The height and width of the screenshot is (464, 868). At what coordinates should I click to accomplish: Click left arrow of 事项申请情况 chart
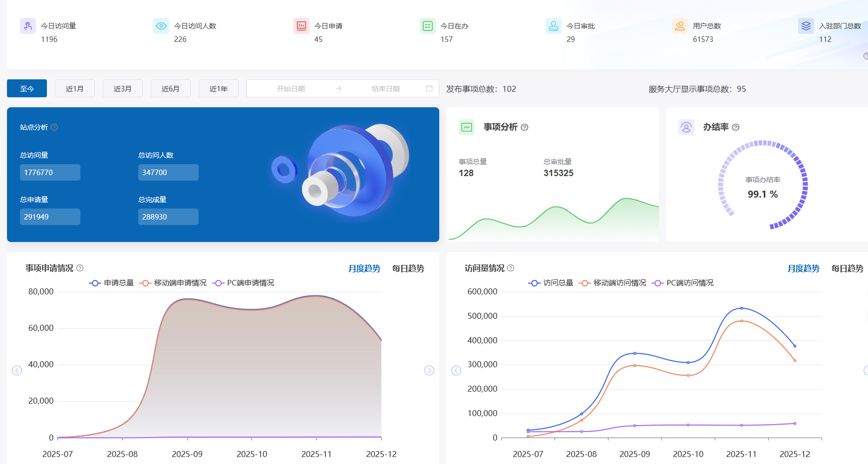coord(17,370)
